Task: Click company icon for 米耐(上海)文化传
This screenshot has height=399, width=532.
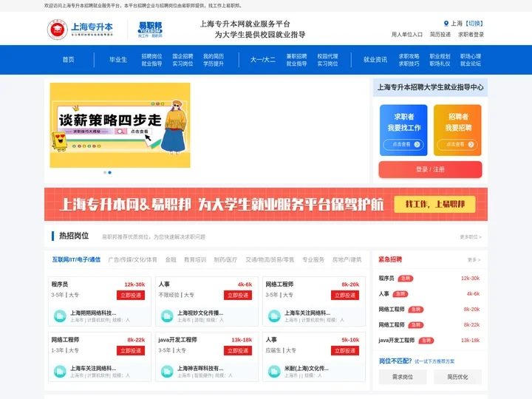Action: pyautogui.click(x=274, y=371)
